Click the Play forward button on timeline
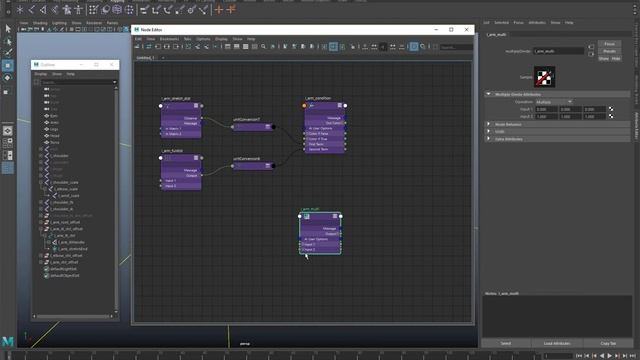 [x=610, y=356]
